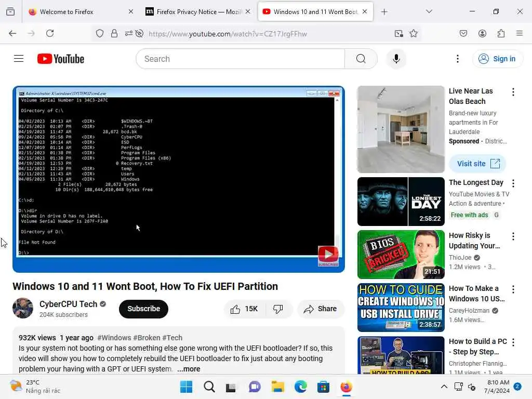
Task: Open weather widget showing 23°C
Action: (x=35, y=387)
